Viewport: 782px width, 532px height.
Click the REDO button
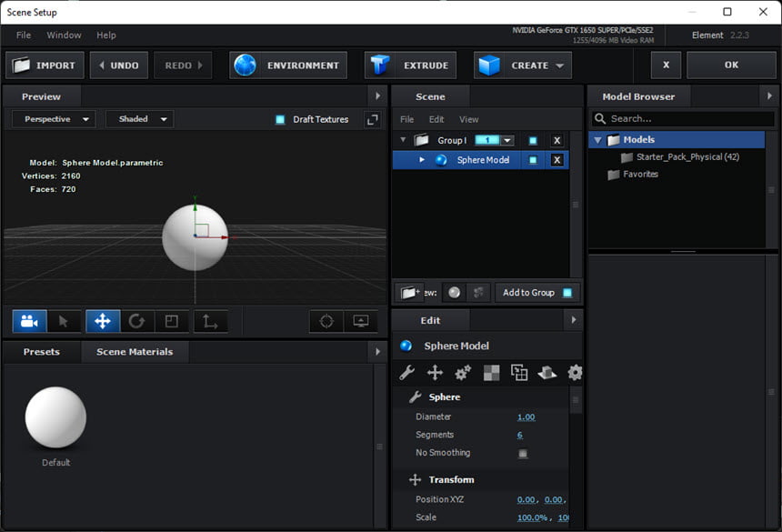point(183,65)
